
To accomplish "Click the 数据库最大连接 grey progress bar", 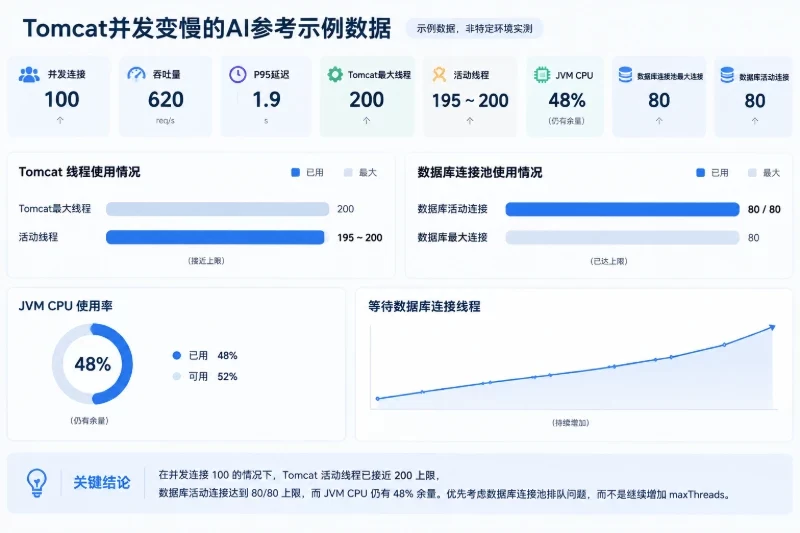I will pos(622,238).
